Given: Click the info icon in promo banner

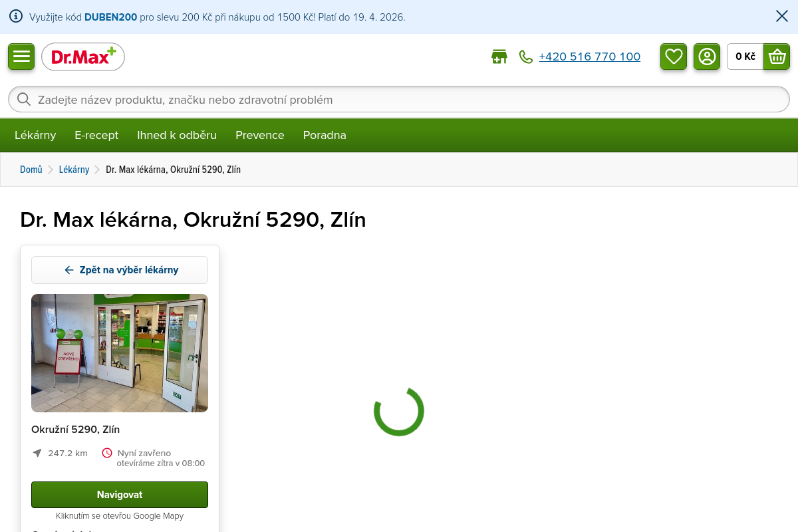Looking at the screenshot, I should 16,17.
